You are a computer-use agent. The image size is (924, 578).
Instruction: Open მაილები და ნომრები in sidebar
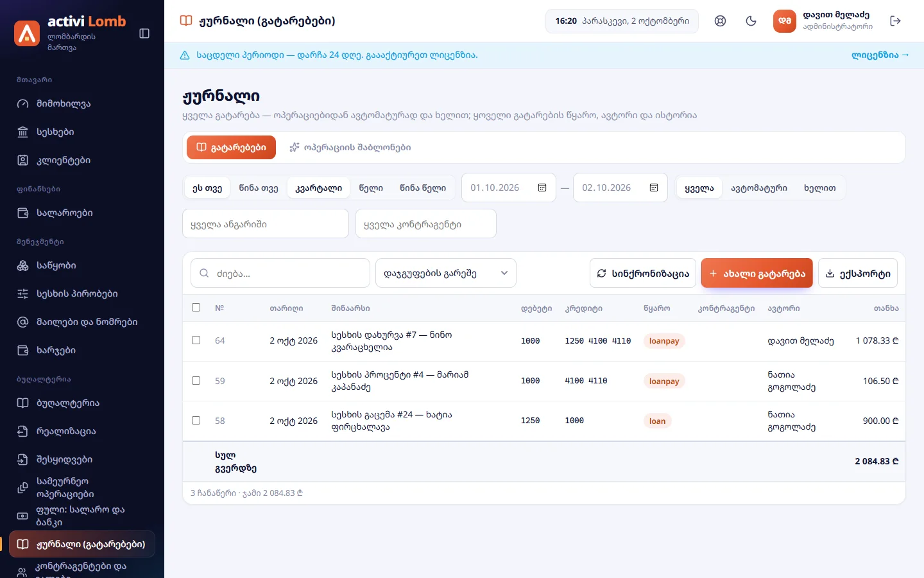tap(82, 322)
